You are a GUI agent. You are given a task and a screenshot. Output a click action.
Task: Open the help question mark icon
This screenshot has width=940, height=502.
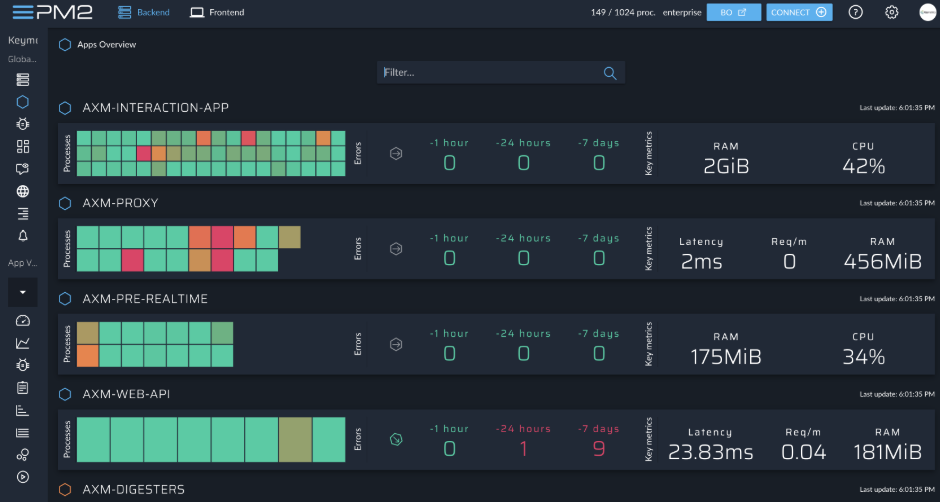tap(855, 12)
